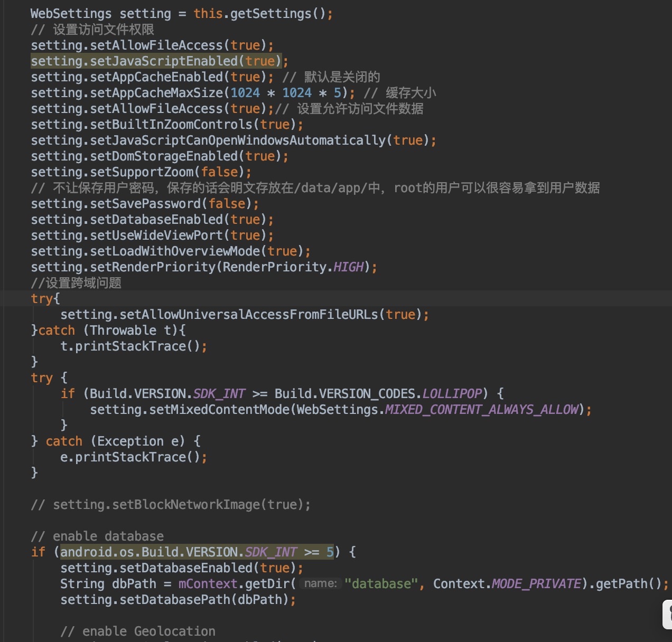Select the setBuiltInZoomControls(true) line
Image resolution: width=672 pixels, height=642 pixels.
167,125
